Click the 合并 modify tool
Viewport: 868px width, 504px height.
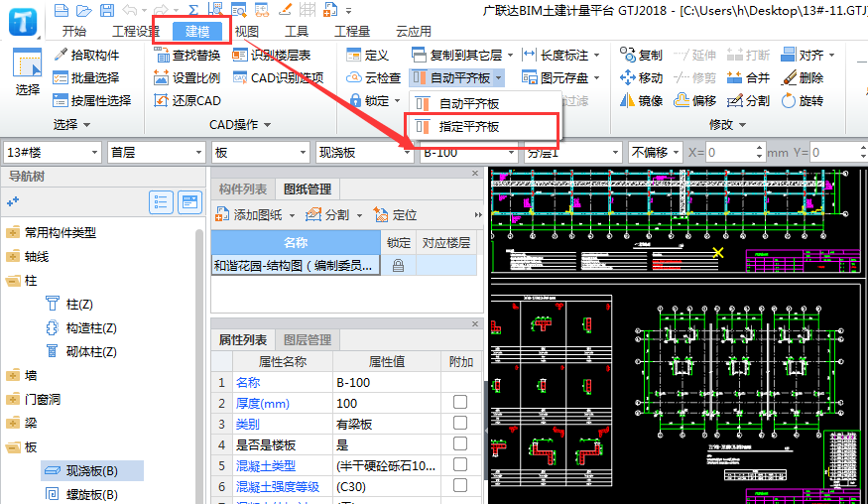pyautogui.click(x=748, y=77)
